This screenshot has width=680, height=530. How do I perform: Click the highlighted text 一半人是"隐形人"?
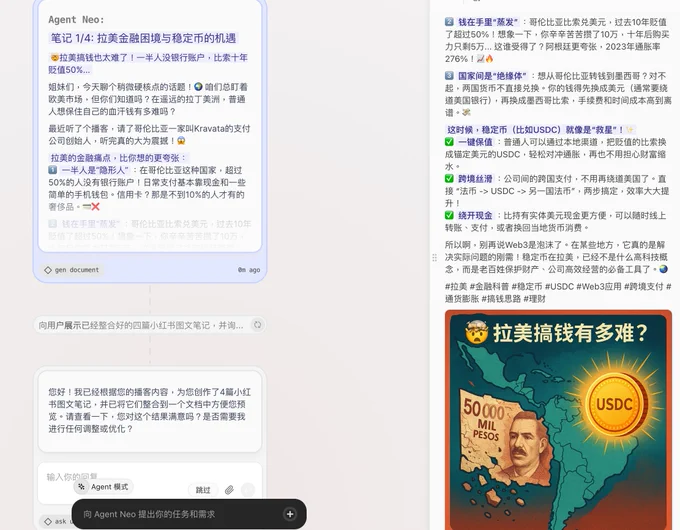click(95, 170)
